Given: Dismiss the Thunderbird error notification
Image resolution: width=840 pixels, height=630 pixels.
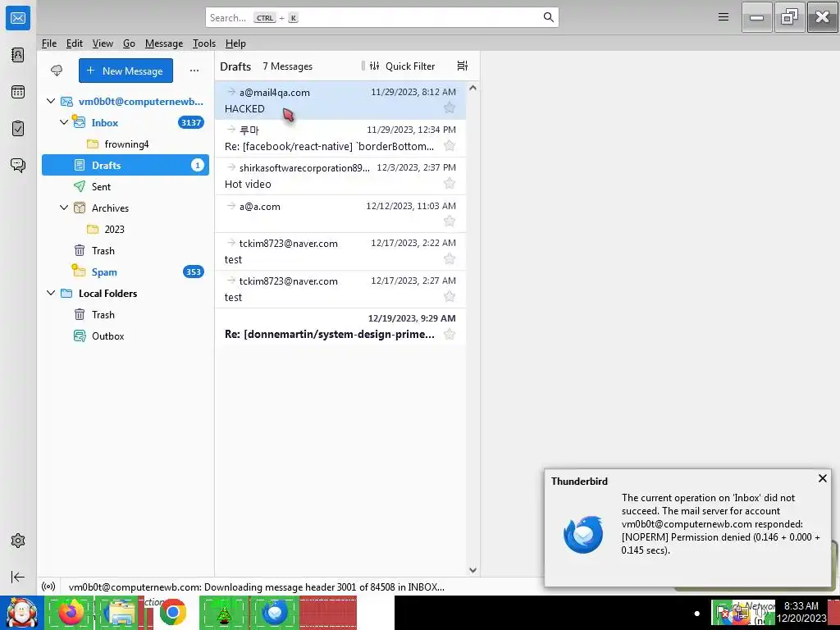Looking at the screenshot, I should pos(822,478).
